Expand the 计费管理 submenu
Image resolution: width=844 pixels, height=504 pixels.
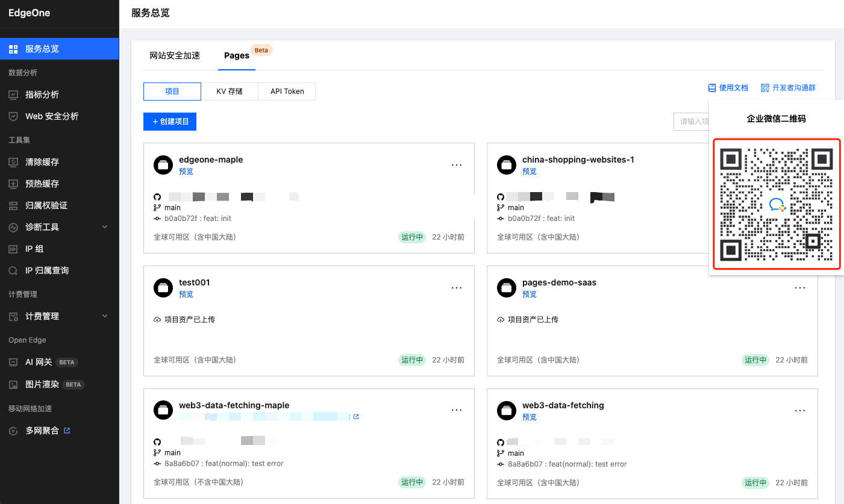(105, 316)
